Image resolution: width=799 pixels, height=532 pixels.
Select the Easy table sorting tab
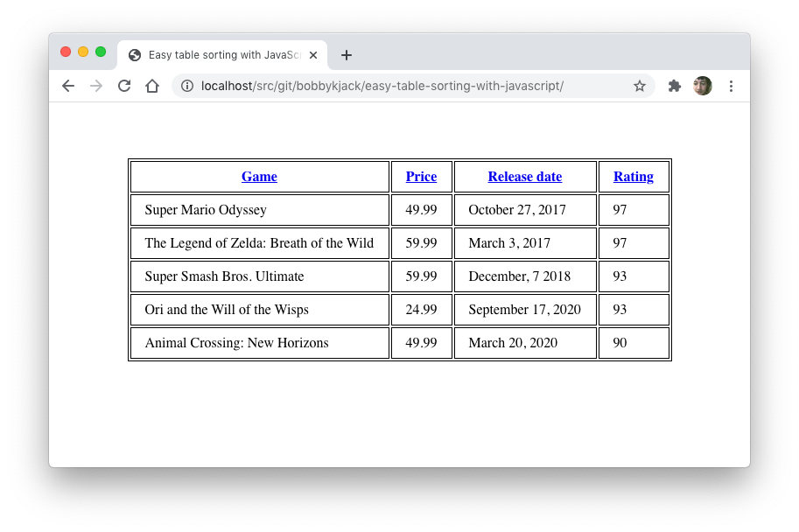click(x=222, y=55)
